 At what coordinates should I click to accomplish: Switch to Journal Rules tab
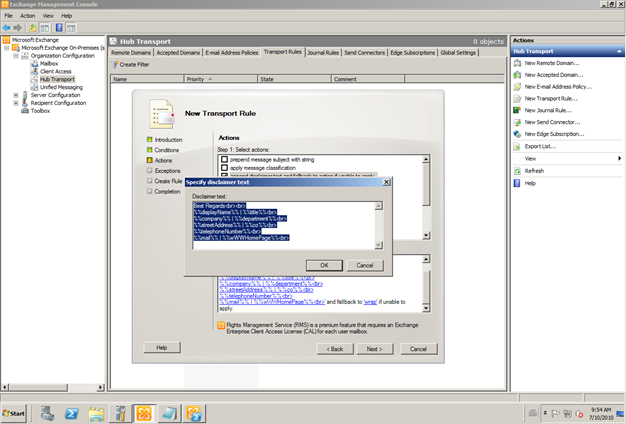click(x=323, y=53)
